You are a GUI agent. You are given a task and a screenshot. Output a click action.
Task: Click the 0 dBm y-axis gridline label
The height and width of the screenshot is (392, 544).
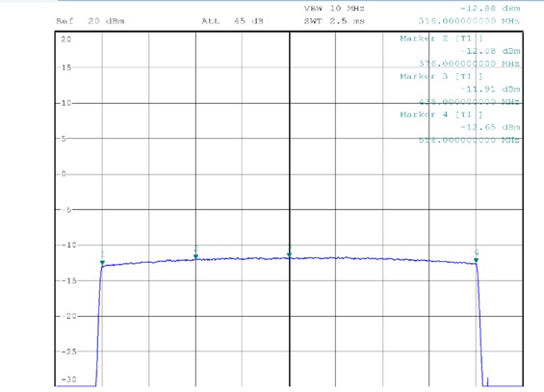(64, 174)
